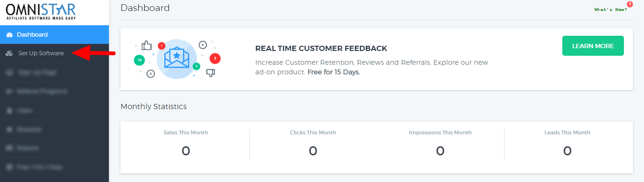Open the What's New? link
The height and width of the screenshot is (182, 644).
[611, 10]
